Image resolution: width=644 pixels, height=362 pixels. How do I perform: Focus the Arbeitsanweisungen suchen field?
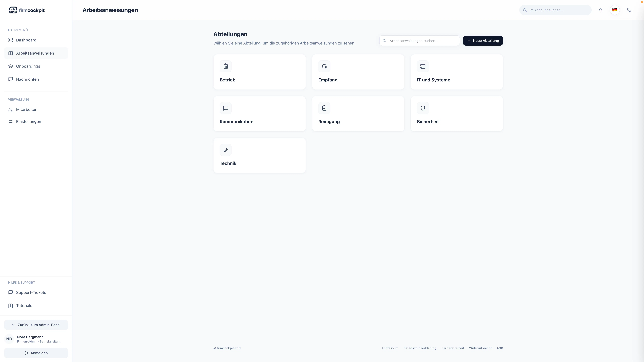pyautogui.click(x=419, y=40)
